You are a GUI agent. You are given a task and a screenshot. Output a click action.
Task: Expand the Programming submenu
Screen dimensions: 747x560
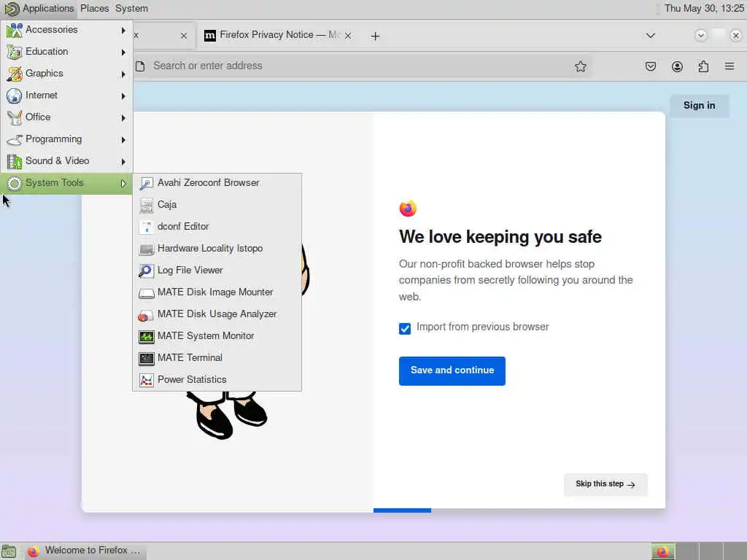tap(66, 139)
